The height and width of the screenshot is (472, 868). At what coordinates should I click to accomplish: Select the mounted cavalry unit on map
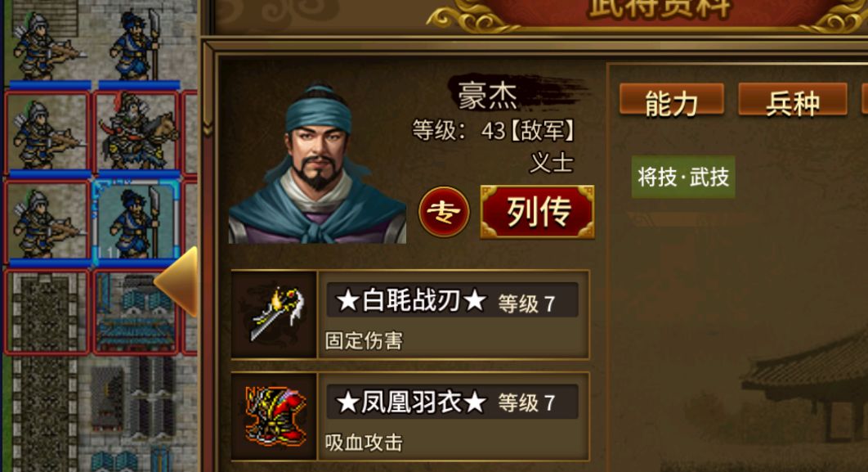coord(136,133)
